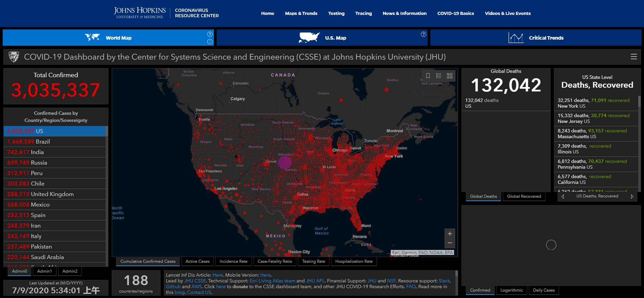Open COVID-19 Basics menu
644x298 pixels.
(x=456, y=14)
